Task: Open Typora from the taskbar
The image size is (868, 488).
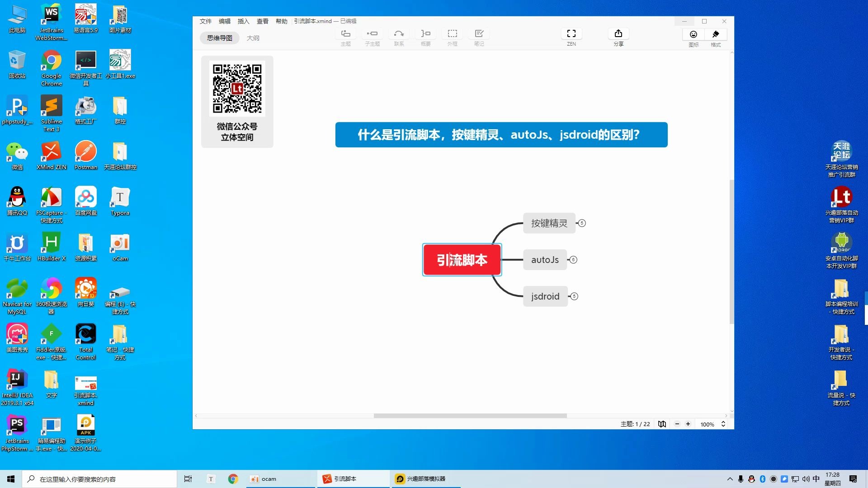Action: click(x=211, y=479)
